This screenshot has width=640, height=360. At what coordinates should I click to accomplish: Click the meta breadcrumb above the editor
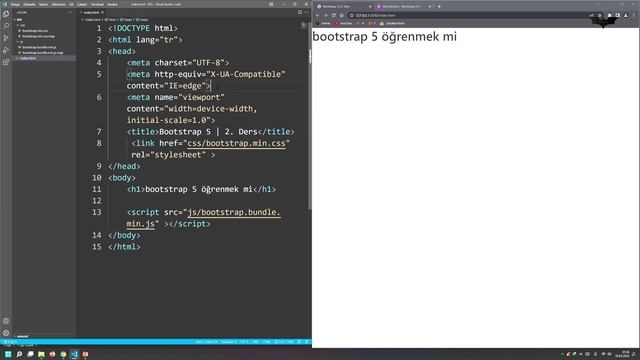pos(142,20)
